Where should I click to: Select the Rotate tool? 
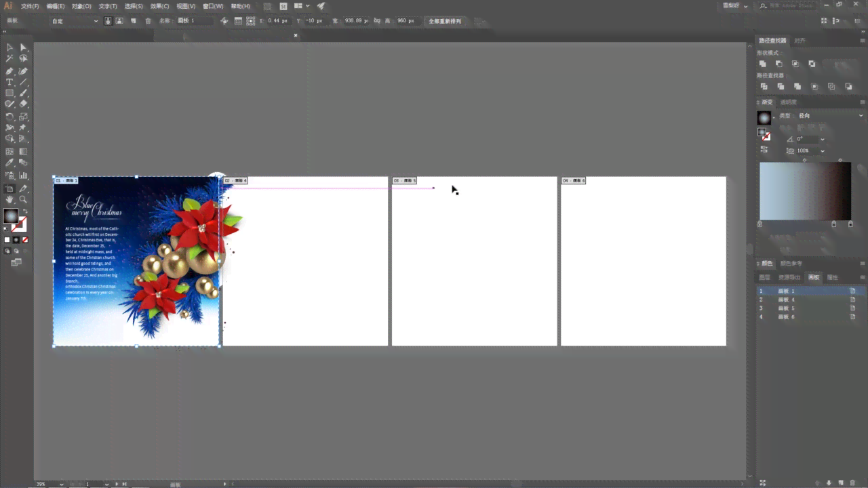pos(9,117)
